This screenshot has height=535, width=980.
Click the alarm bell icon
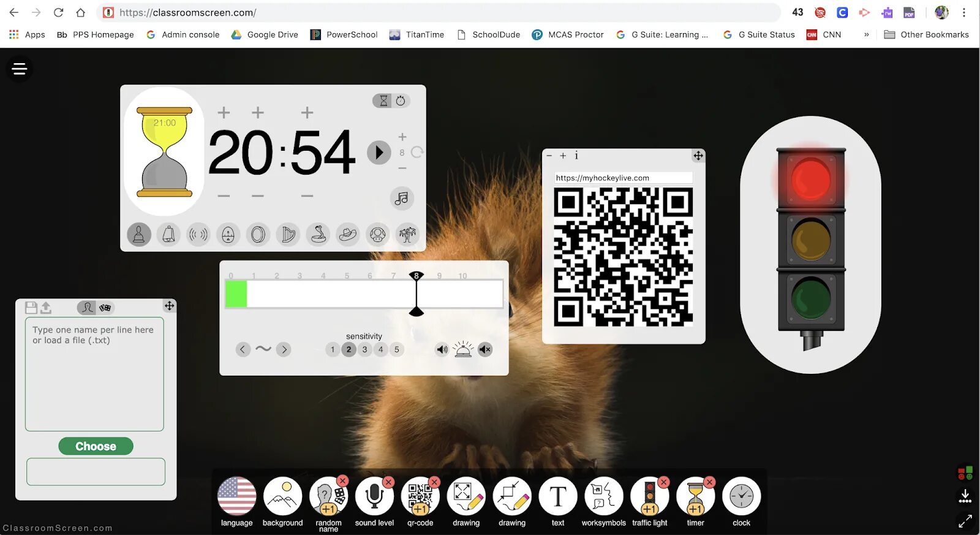463,349
